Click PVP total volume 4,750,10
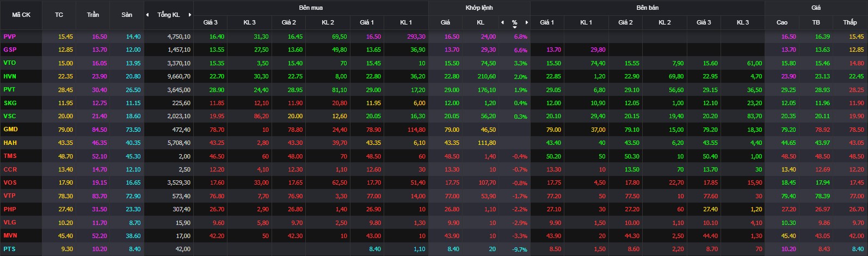The height and width of the screenshot is (256, 868). [x=180, y=36]
